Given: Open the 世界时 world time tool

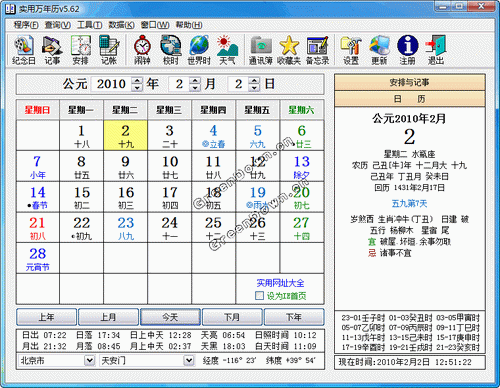Looking at the screenshot, I should coord(199,50).
